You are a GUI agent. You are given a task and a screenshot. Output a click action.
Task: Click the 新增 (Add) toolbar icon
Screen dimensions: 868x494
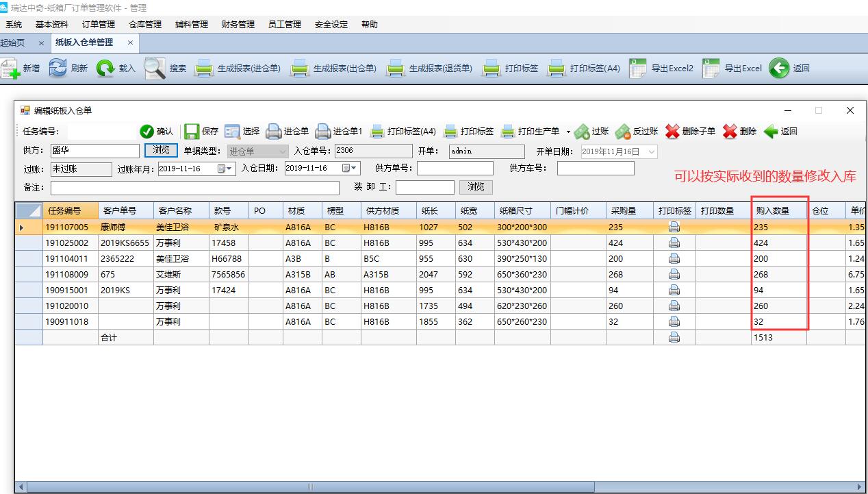click(x=10, y=69)
